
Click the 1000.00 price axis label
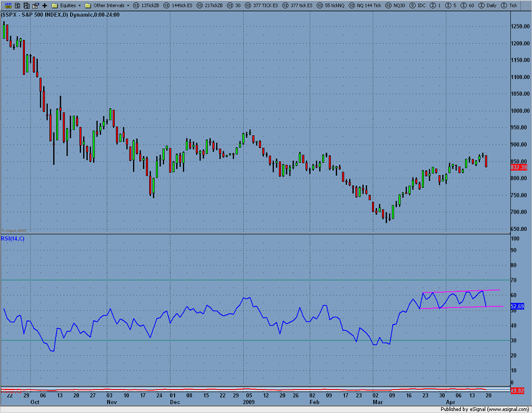point(520,111)
